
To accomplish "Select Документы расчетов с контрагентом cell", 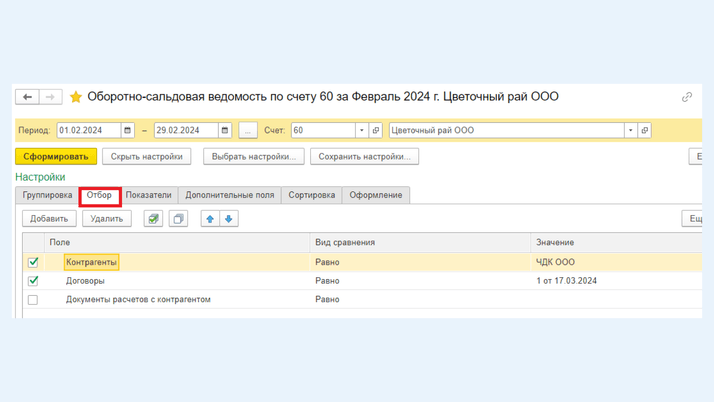I will click(138, 300).
